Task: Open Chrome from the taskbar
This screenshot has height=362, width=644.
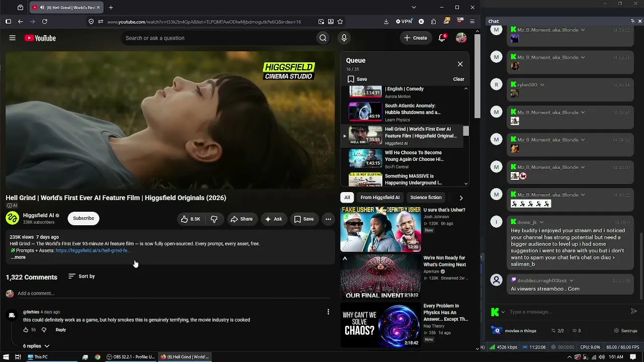Action: (98, 357)
